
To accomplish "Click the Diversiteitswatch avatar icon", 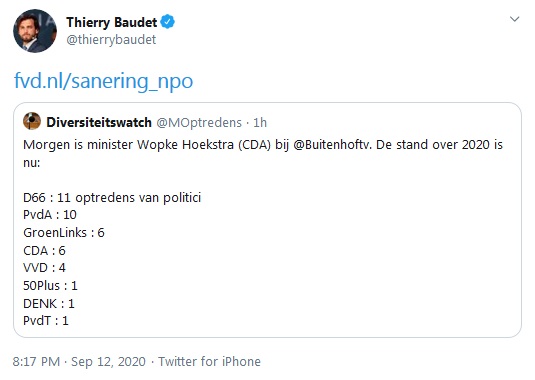I will pyautogui.click(x=32, y=121).
